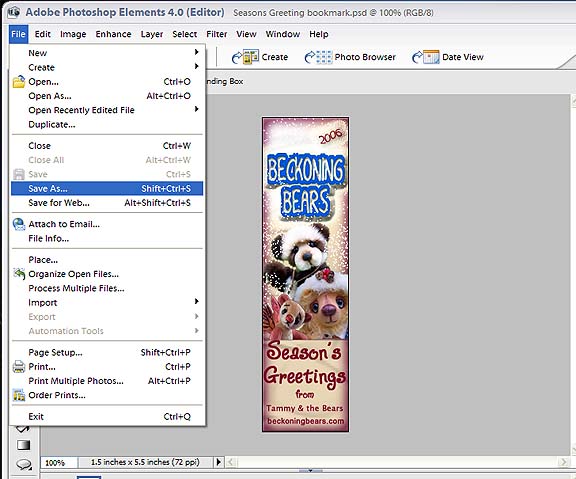Choose Close from the File menu
Viewport: 576px width, 479px height.
point(107,145)
